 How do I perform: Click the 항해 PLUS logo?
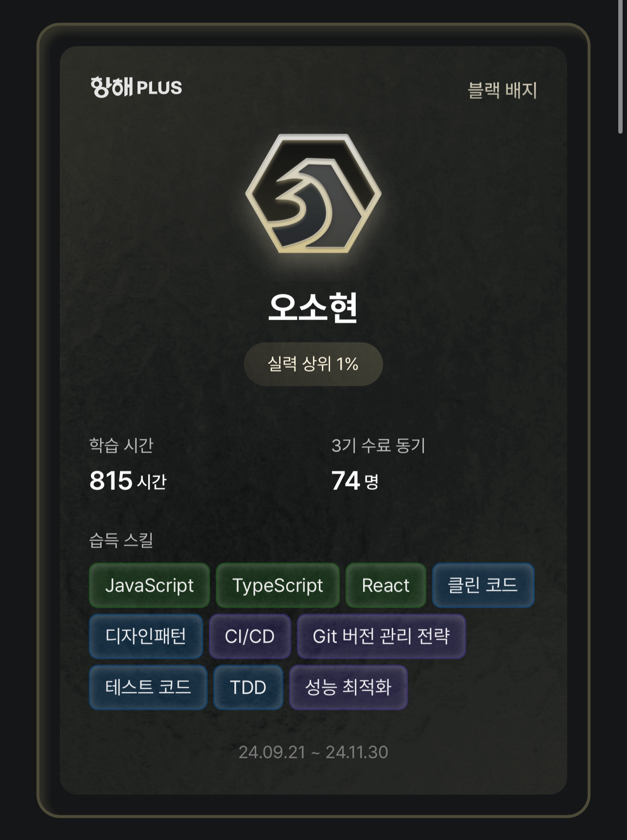pyautogui.click(x=136, y=87)
